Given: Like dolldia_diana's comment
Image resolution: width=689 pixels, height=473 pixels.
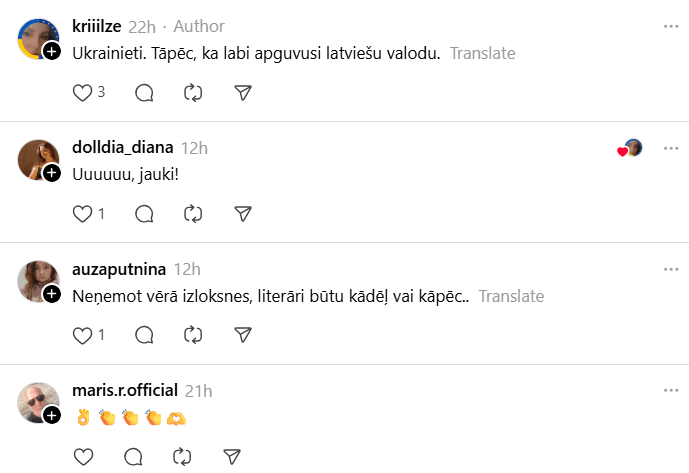Looking at the screenshot, I should pyautogui.click(x=83, y=213).
